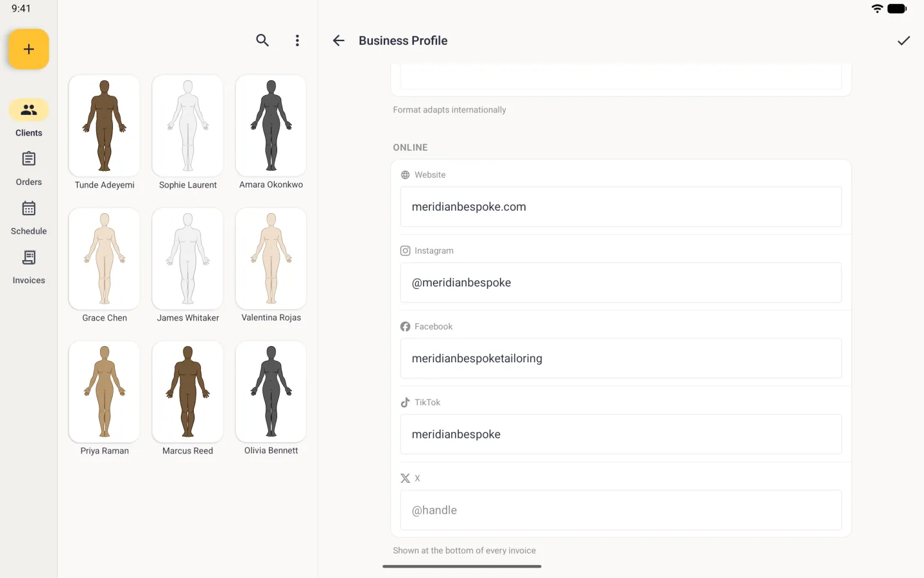Go to the Schedule section
The width and height of the screenshot is (924, 578).
click(x=29, y=218)
